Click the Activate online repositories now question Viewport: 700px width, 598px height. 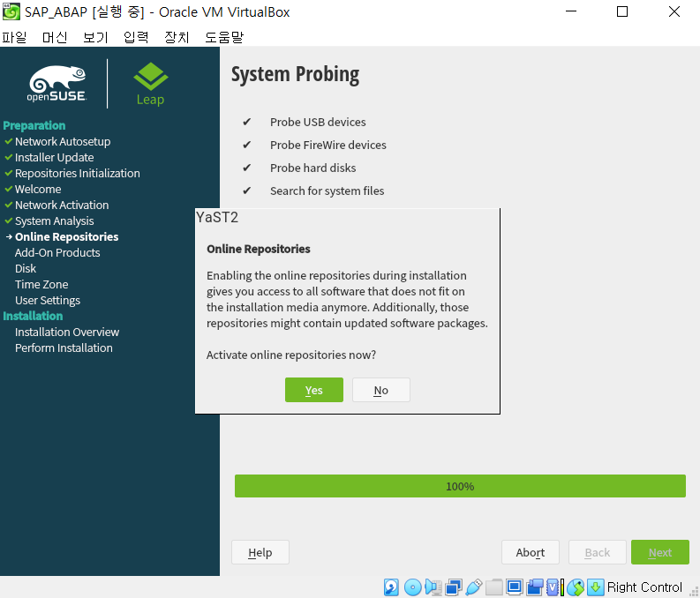tap(291, 355)
